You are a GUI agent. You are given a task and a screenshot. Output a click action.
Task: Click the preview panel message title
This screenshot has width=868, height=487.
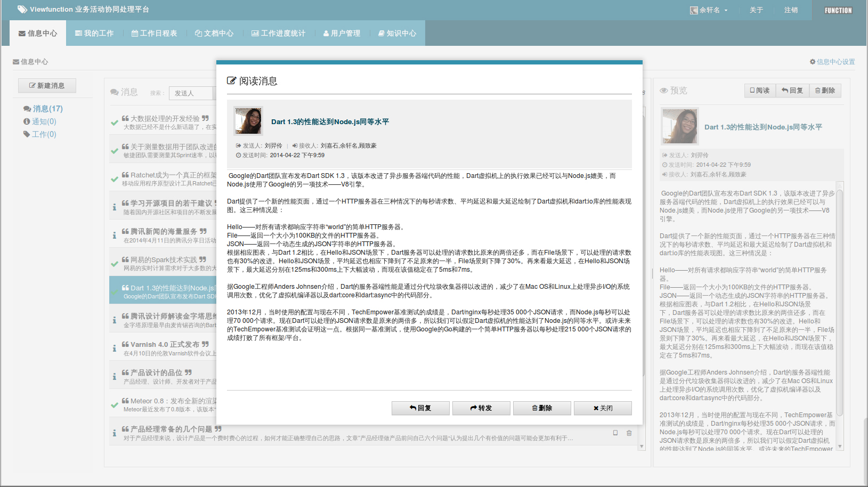(x=763, y=127)
